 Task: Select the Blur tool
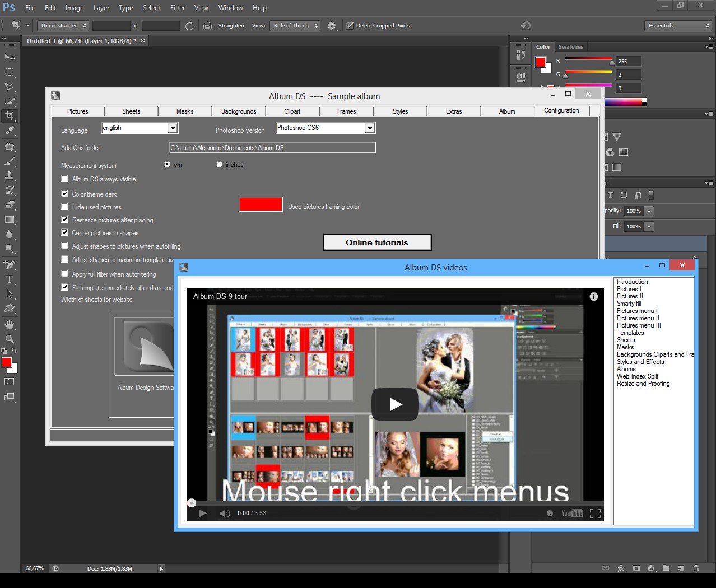pyautogui.click(x=10, y=234)
